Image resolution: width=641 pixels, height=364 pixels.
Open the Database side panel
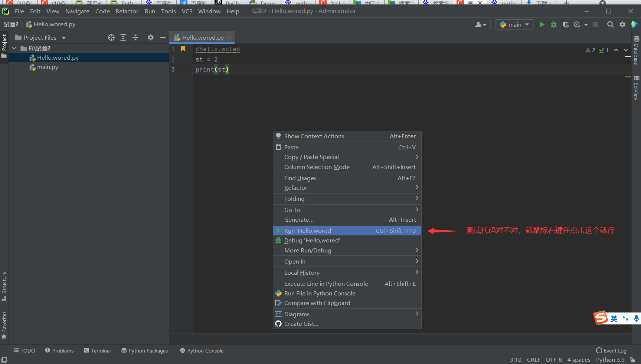(x=637, y=50)
